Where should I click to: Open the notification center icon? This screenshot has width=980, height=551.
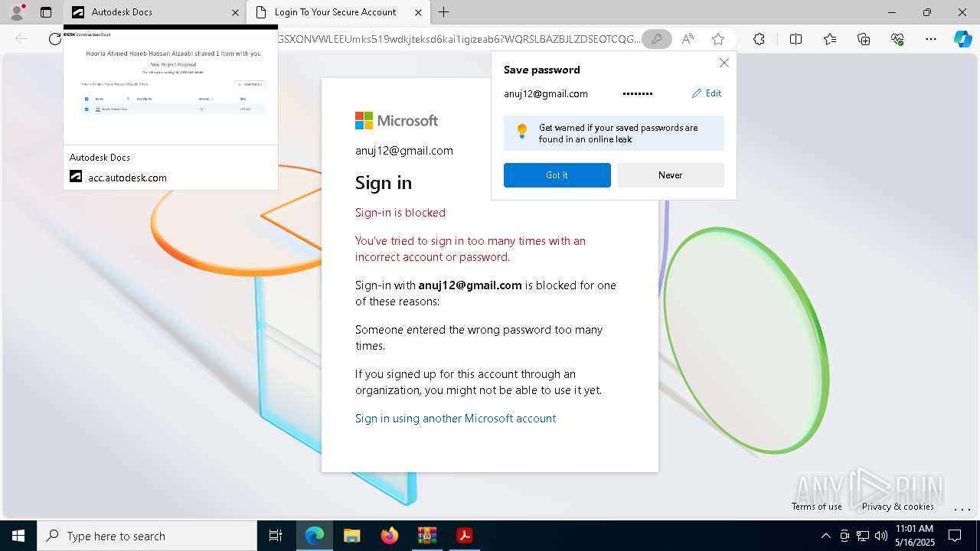coord(955,536)
